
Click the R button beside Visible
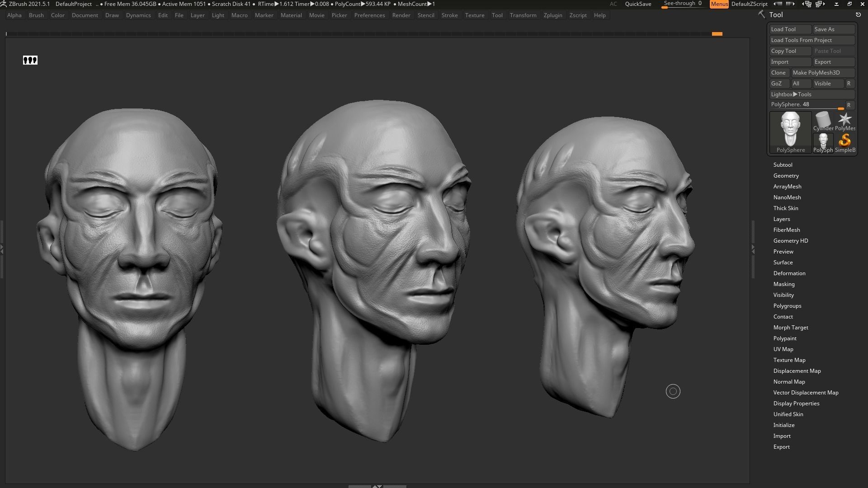850,84
